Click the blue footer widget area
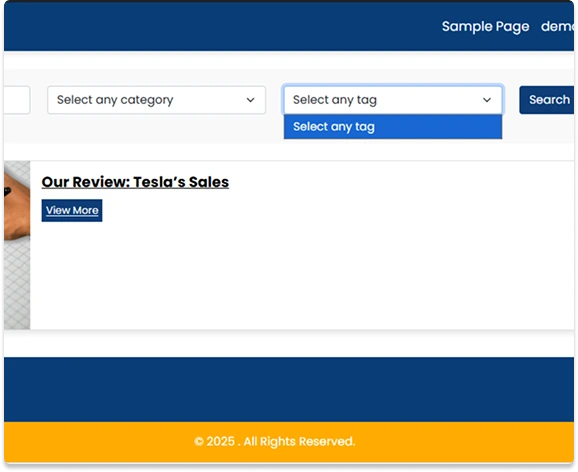 [x=289, y=389]
